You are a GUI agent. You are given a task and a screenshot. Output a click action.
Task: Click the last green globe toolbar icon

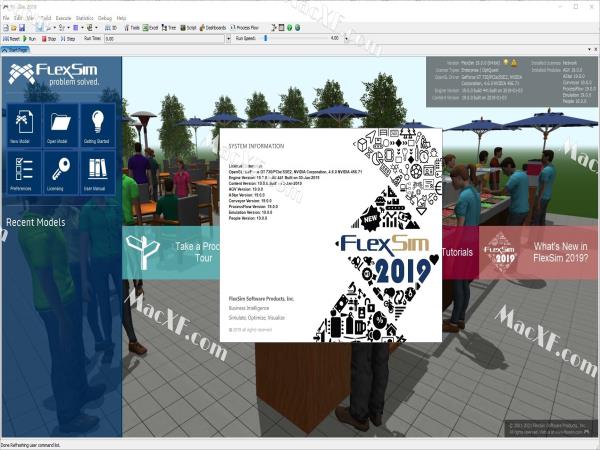tap(297, 28)
